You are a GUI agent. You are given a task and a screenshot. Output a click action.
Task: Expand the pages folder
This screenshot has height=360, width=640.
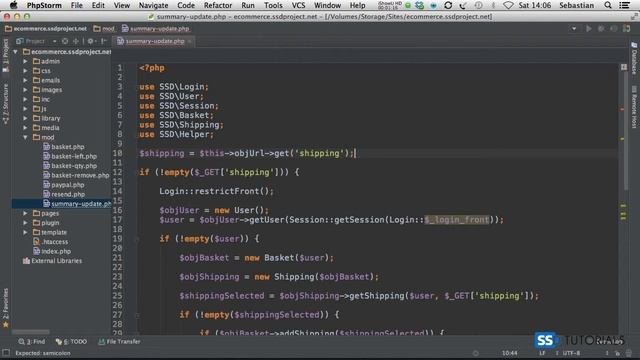[25, 213]
